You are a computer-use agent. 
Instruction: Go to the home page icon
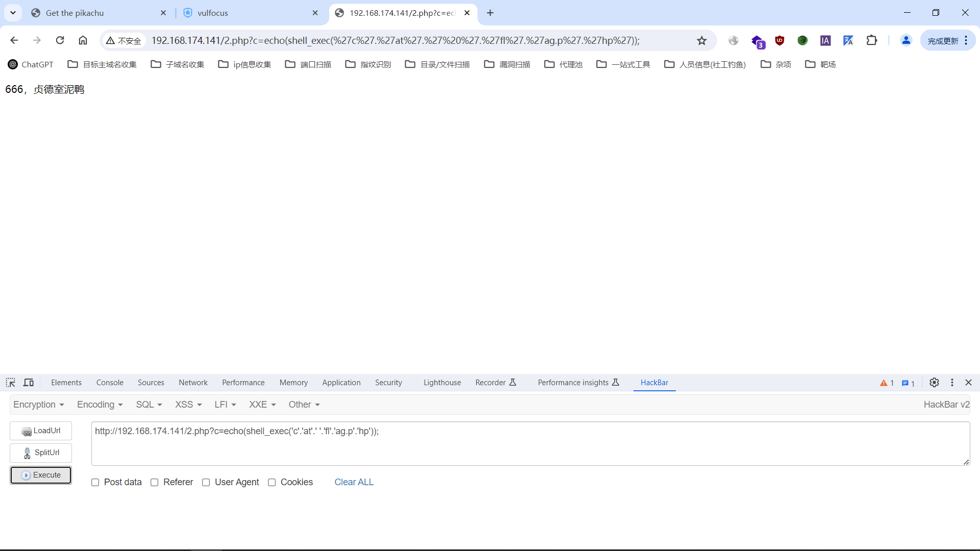(83, 40)
